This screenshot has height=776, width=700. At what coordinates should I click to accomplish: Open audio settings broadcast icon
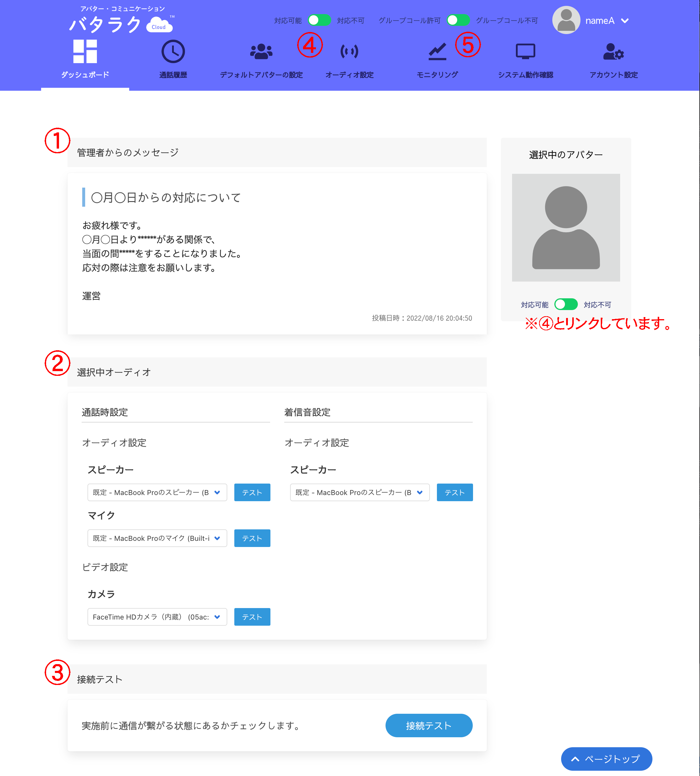(x=349, y=51)
